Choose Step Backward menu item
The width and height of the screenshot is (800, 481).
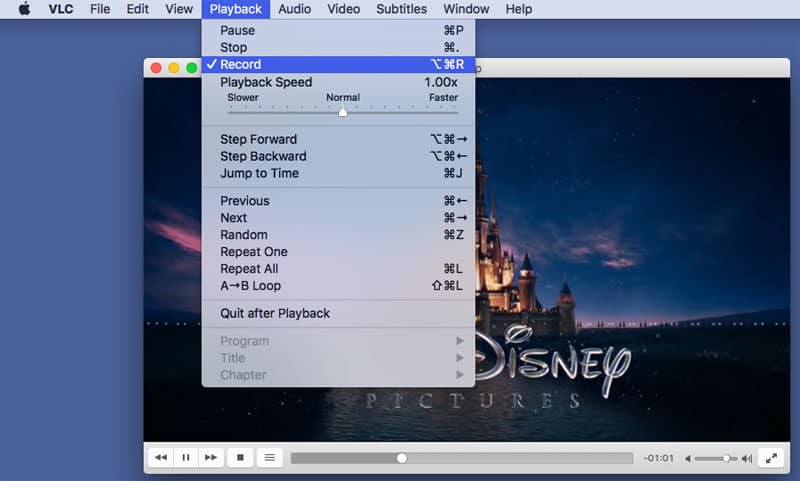click(338, 156)
